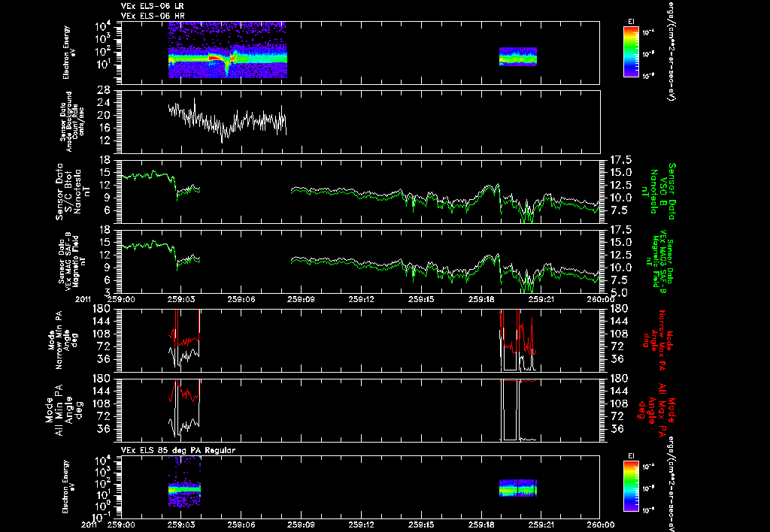770x532 pixels.
Task: Click the bottom spectrogram block near 259:20
Action: 518,488
